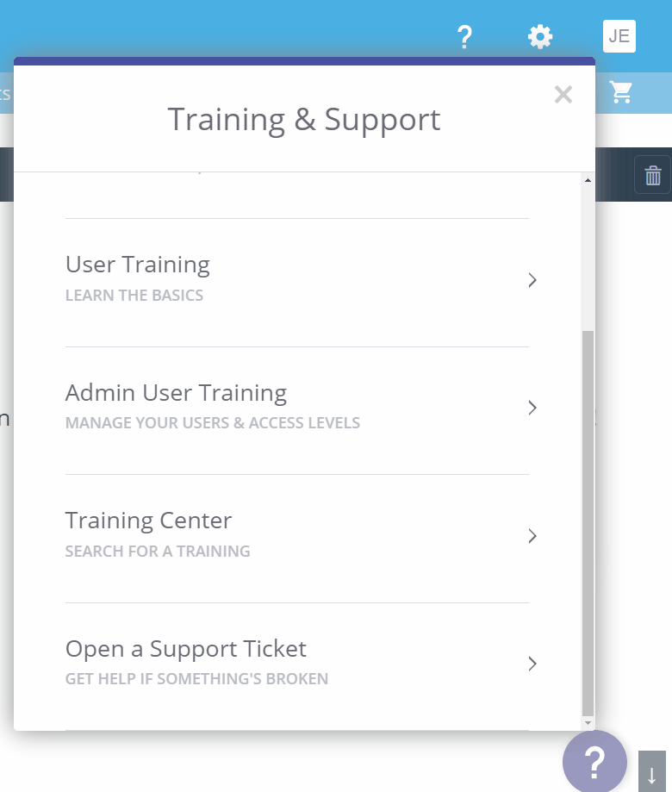This screenshot has width=672, height=792.
Task: Expand the Admin User Training chevron
Action: pyautogui.click(x=532, y=408)
